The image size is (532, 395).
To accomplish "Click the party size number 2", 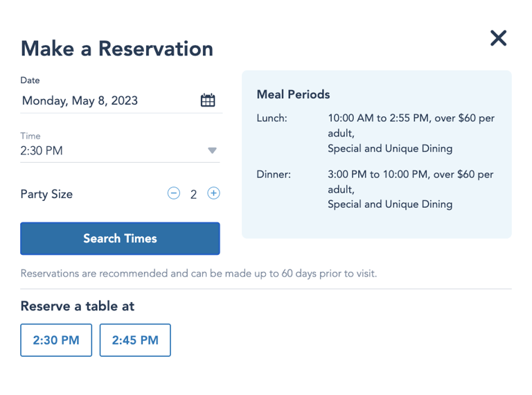I will 193,195.
